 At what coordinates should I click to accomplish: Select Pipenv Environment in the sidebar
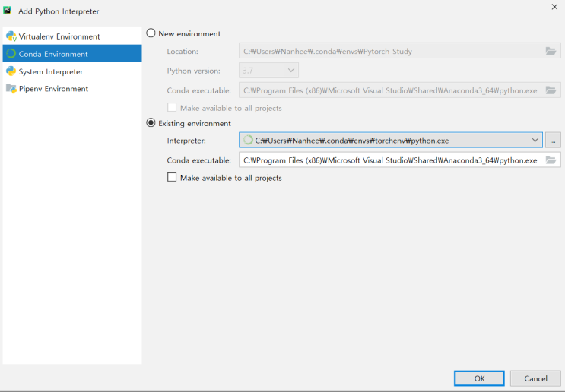click(x=72, y=89)
